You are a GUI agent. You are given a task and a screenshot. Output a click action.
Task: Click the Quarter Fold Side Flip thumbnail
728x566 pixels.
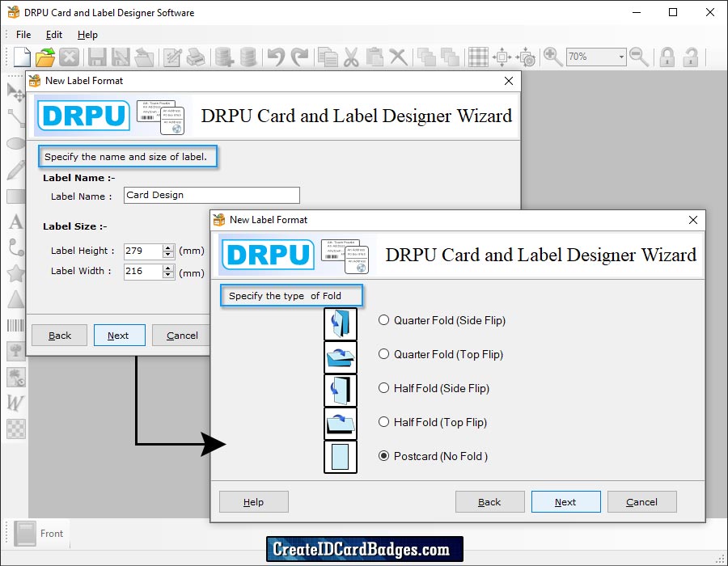click(341, 323)
